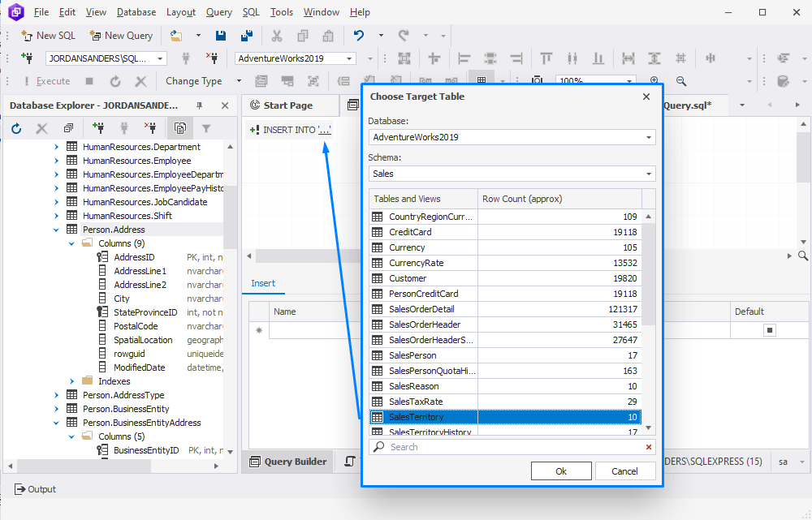Image resolution: width=812 pixels, height=520 pixels.
Task: Open the New SQL toolbar icon
Action: click(x=47, y=35)
